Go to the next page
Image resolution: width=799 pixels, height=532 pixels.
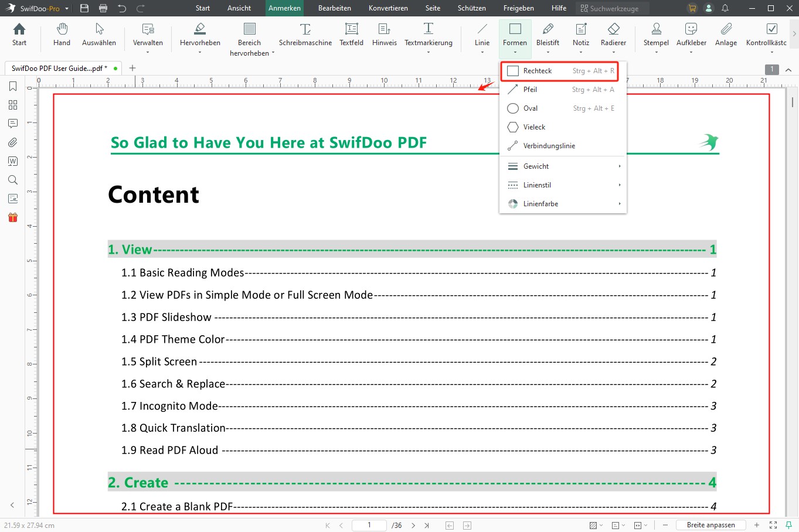point(413,526)
